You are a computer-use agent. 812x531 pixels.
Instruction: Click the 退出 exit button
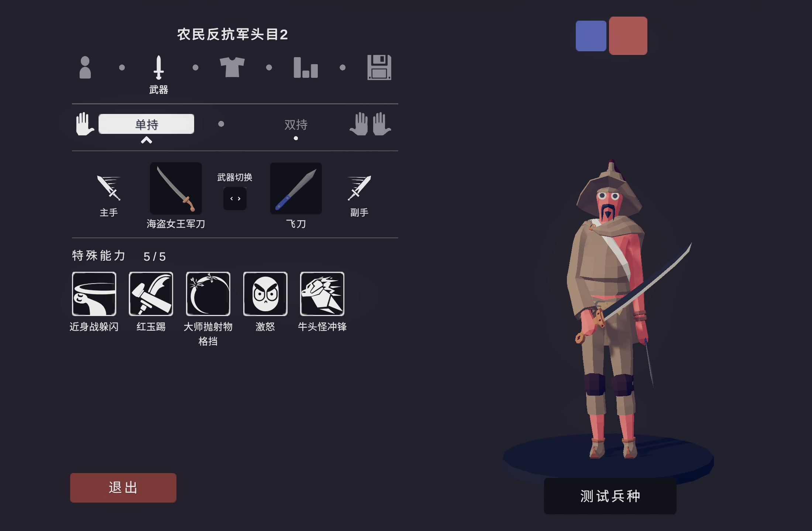pyautogui.click(x=123, y=487)
